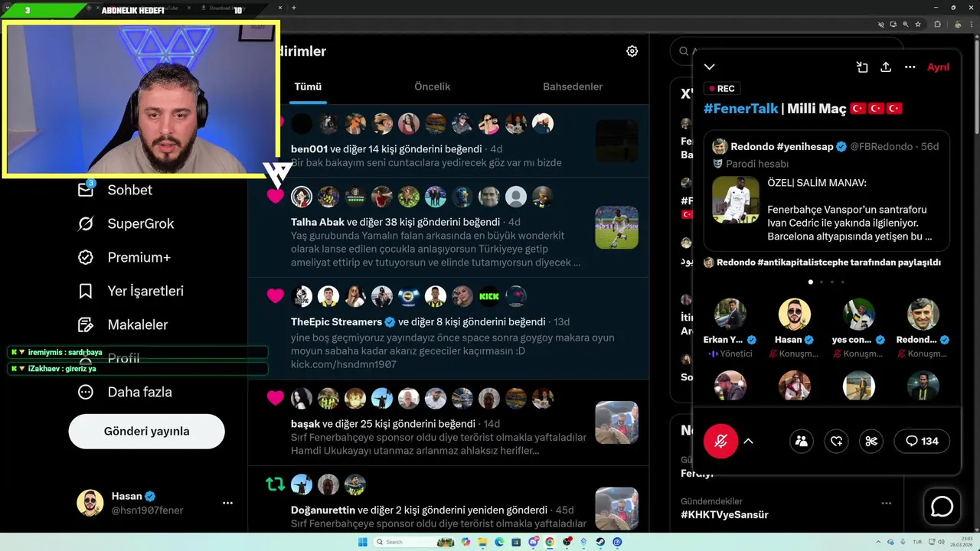Switch to the Tümü tab

point(308,86)
